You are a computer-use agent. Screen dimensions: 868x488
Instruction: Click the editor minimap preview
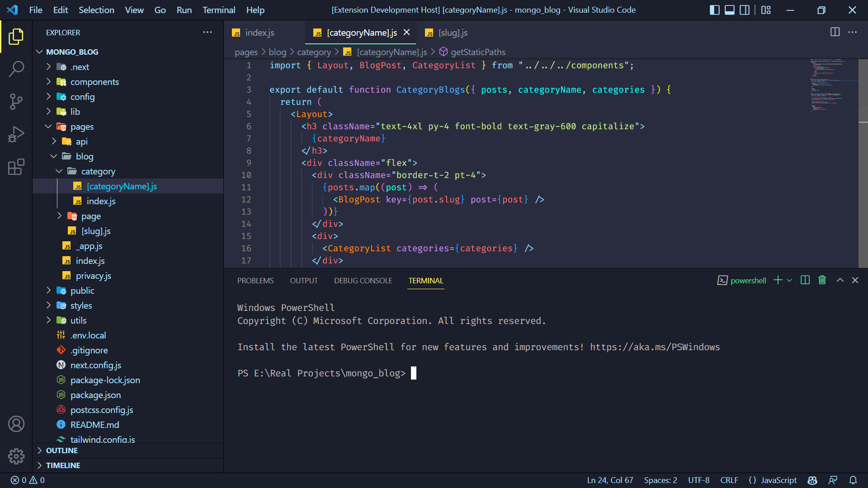[x=834, y=85]
